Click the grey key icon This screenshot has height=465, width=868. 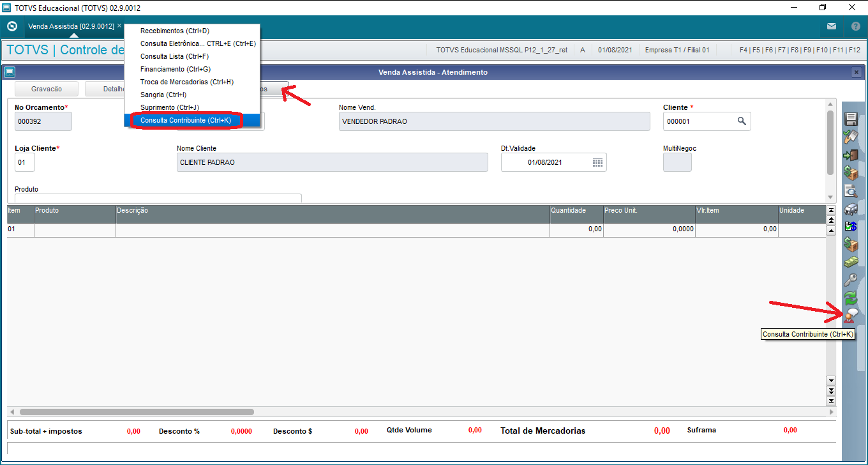coord(851,280)
